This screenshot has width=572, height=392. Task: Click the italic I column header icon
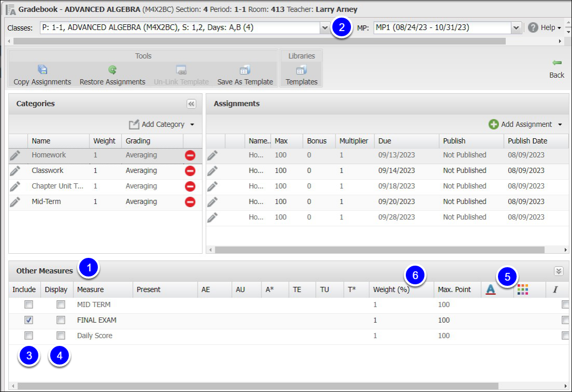(x=555, y=289)
